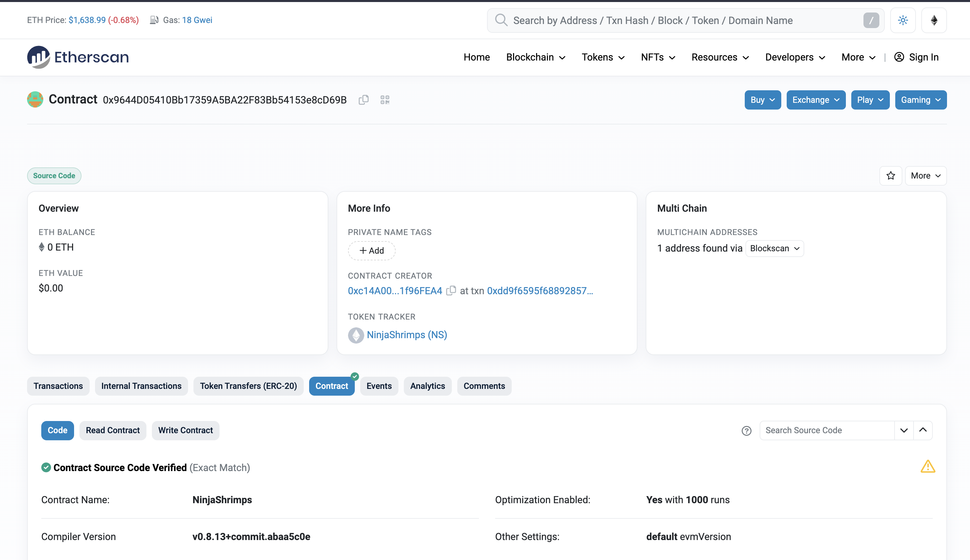Toggle the light/dark theme sun icon

pyautogui.click(x=903, y=20)
